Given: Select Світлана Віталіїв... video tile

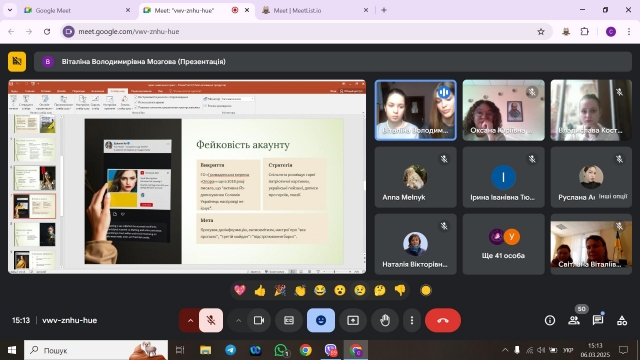Looking at the screenshot, I should (591, 244).
